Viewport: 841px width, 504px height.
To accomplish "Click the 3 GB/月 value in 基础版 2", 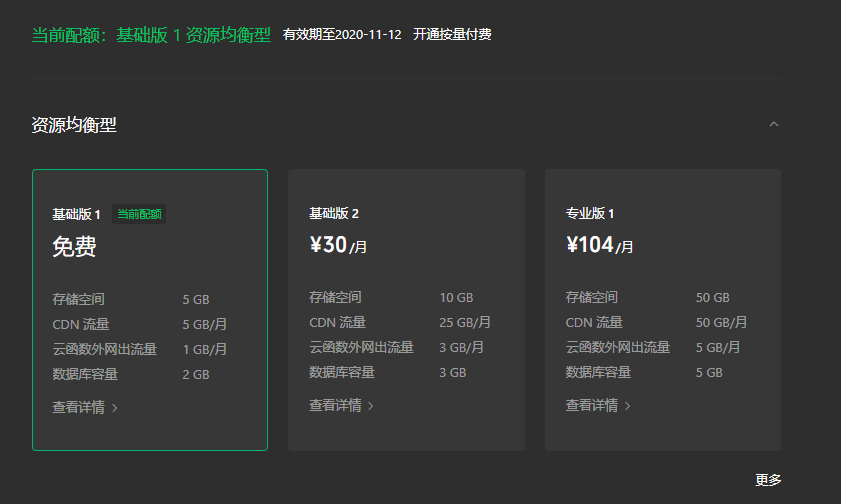I will (461, 347).
